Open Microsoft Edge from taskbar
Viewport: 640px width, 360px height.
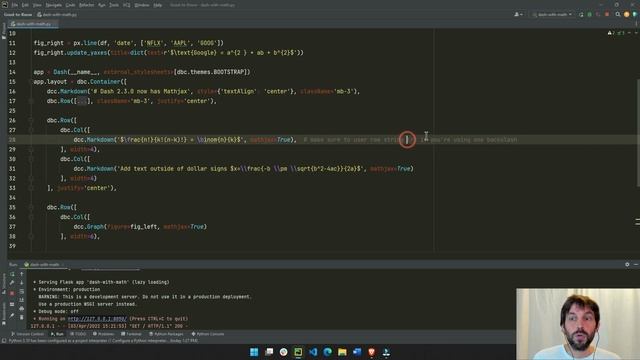click(x=328, y=352)
